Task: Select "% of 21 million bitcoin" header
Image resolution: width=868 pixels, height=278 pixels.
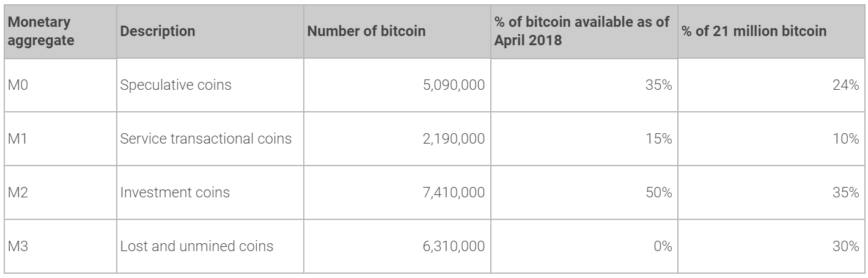Action: [745, 31]
